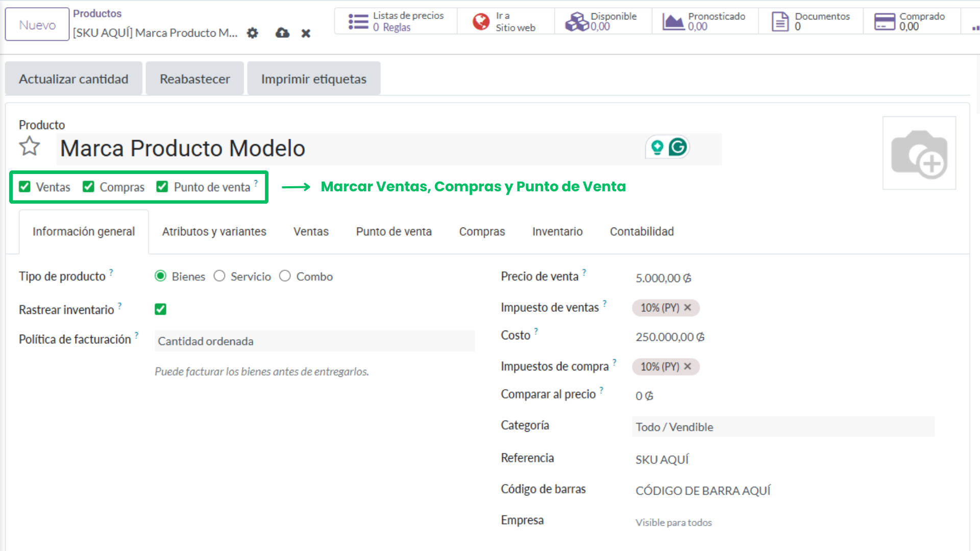Viewport: 980px width, 551px height.
Task: Open the Atributos y variantes tab
Action: (x=214, y=231)
